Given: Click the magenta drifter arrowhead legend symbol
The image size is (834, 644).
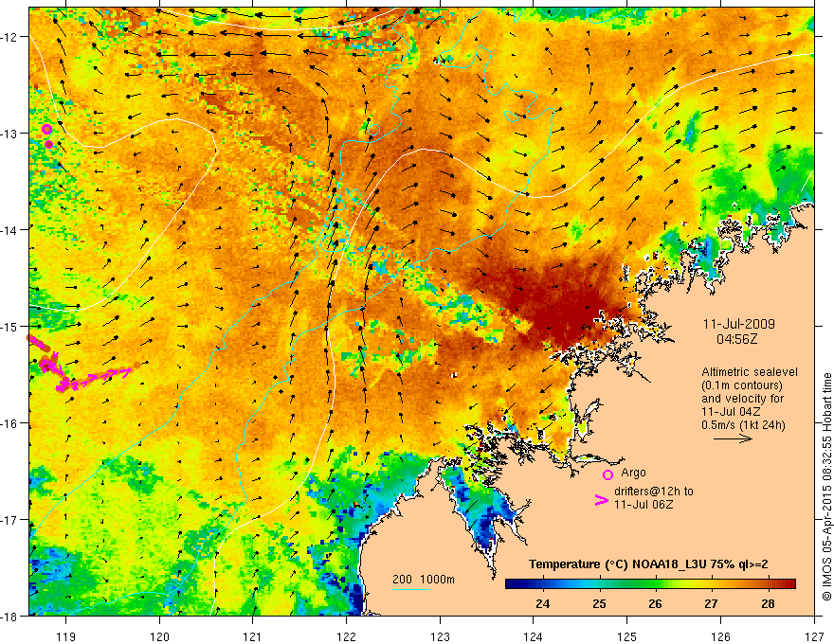Looking at the screenshot, I should coord(601,499).
